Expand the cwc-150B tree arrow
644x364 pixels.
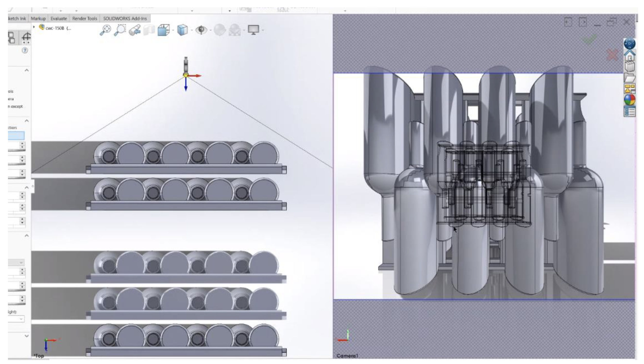coord(34,27)
